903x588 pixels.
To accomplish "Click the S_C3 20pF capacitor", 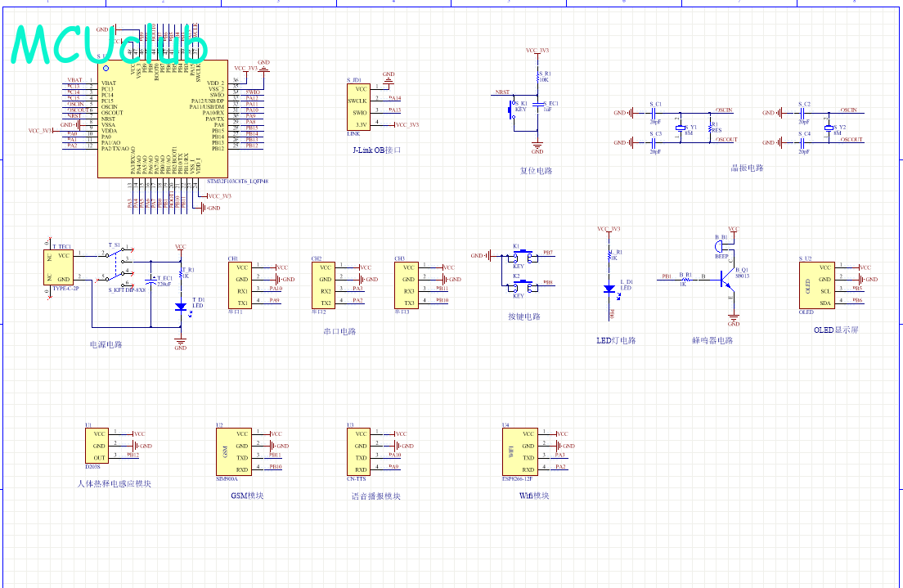I will [654, 142].
